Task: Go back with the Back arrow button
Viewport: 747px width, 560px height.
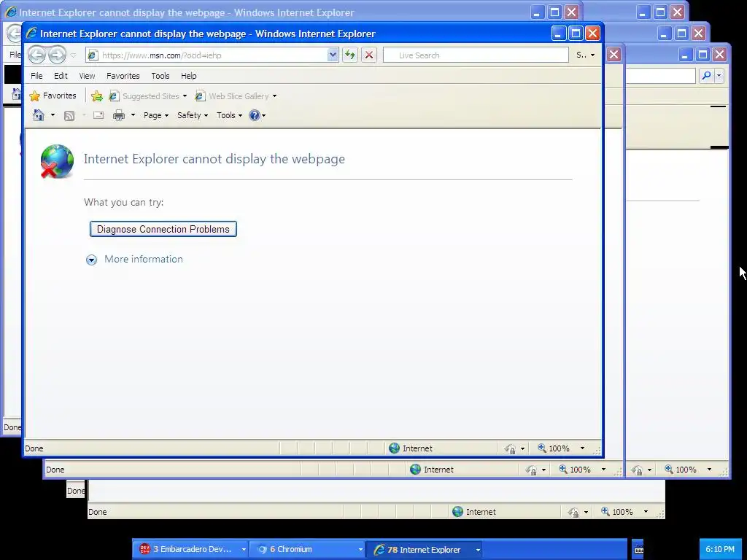Action: (36, 55)
